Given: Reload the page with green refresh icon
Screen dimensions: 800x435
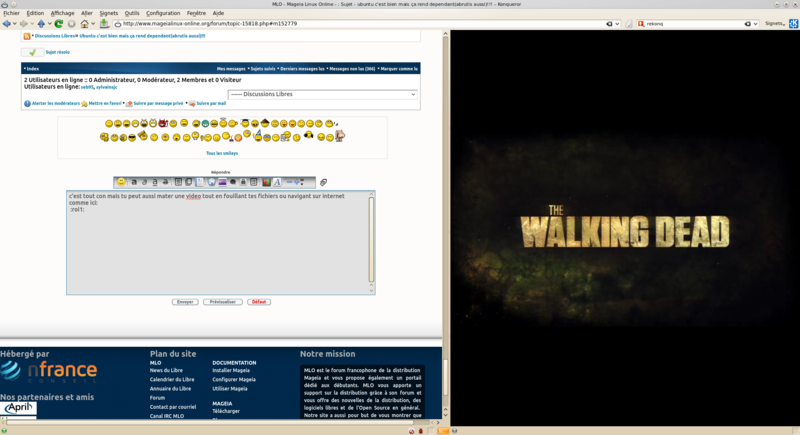Looking at the screenshot, I should coord(59,23).
